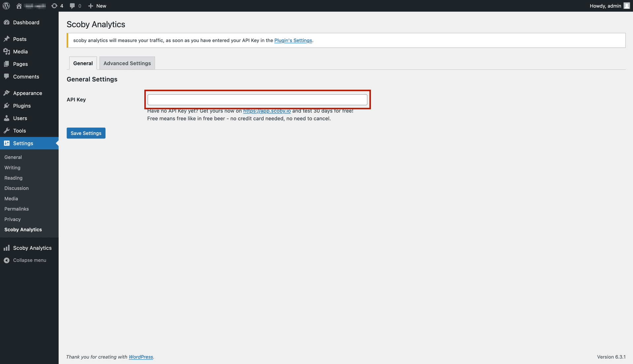Open Permalinks settings submenu item
Screen dimensions: 633x364
click(16, 209)
